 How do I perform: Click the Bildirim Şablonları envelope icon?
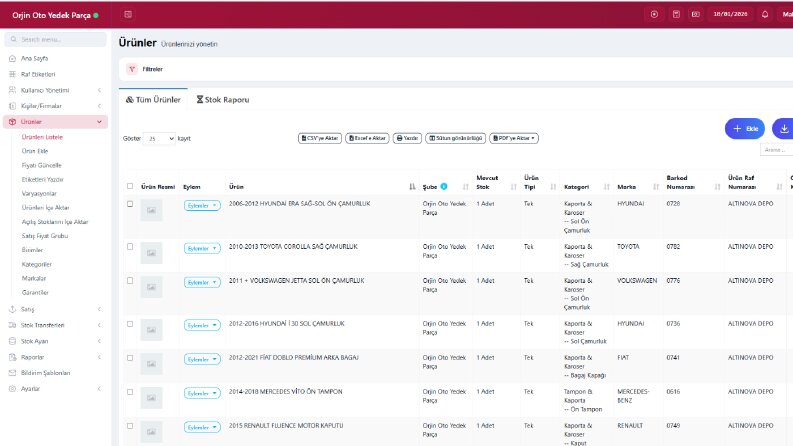pos(12,373)
